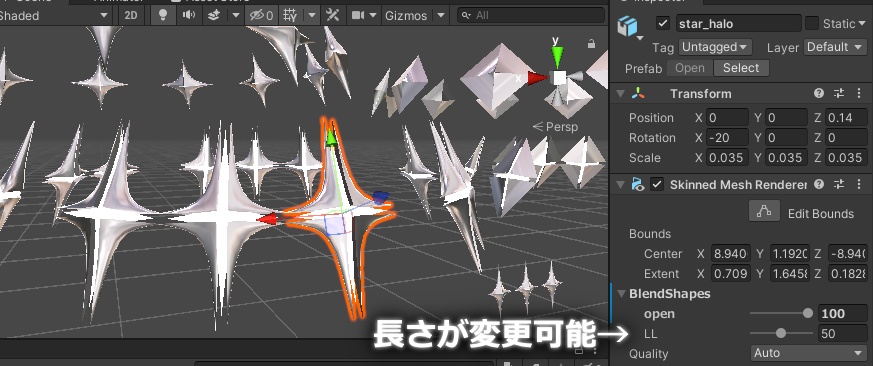873x366 pixels.
Task: Open scene effects dropdown arrow
Action: tap(236, 15)
